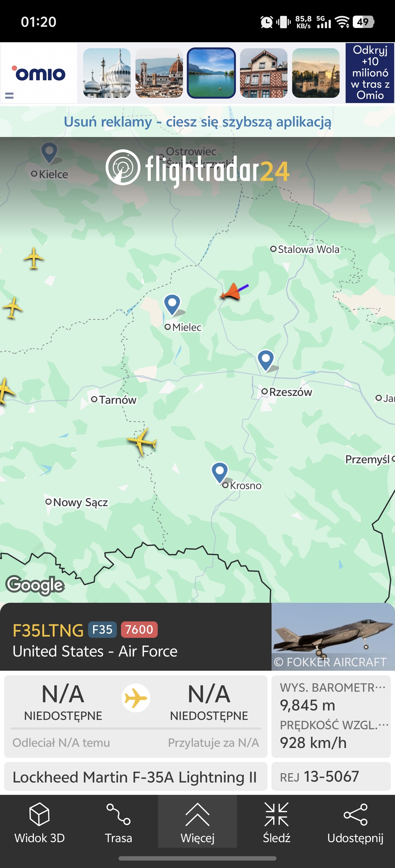395x868 pixels.
Task: Tap the 7600 squawk code badge
Action: pos(139,629)
